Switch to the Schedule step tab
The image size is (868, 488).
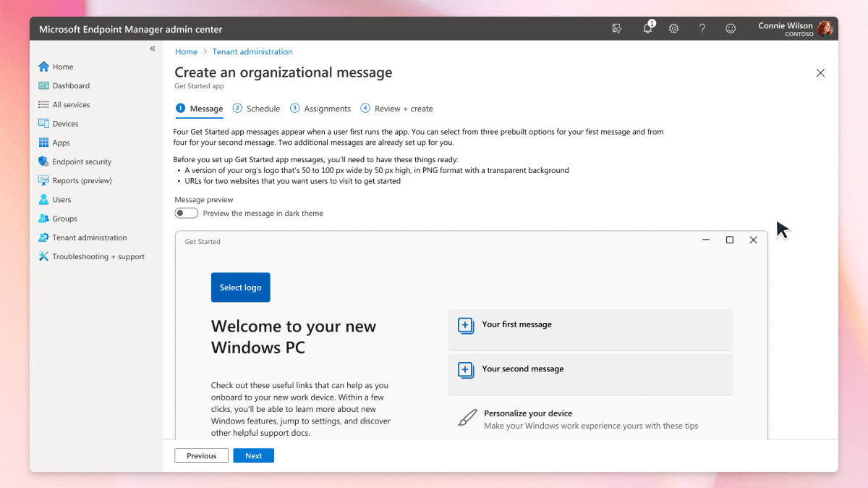point(257,109)
